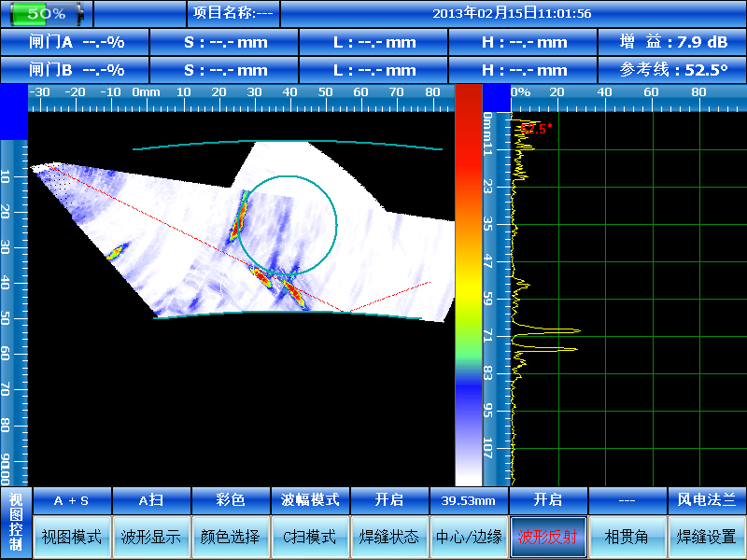Screen dimensions: 747x560
Task: Click the rainbow amplitude color scale bar
Action: (x=468, y=280)
